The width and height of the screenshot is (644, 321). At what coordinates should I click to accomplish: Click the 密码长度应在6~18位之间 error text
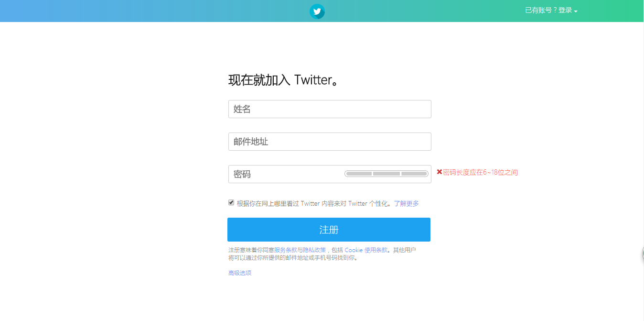point(480,172)
